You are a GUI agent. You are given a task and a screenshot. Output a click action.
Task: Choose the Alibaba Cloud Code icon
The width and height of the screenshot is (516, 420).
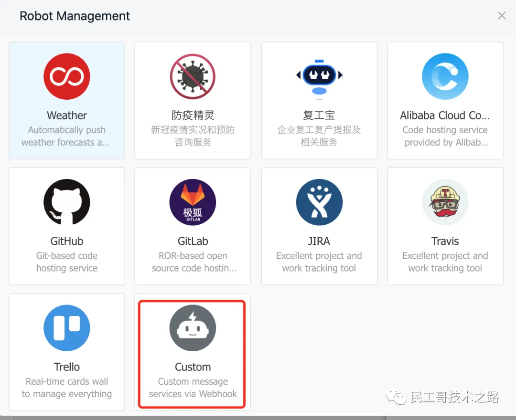tap(445, 76)
